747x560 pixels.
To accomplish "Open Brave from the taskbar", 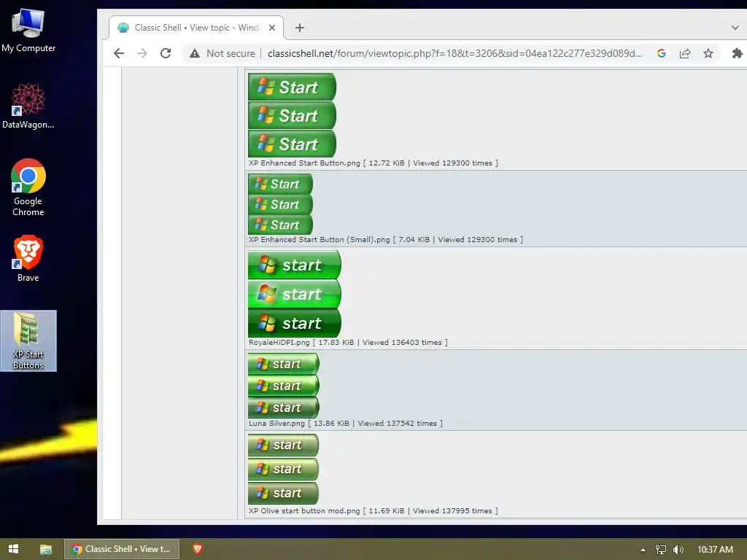I will tap(198, 549).
